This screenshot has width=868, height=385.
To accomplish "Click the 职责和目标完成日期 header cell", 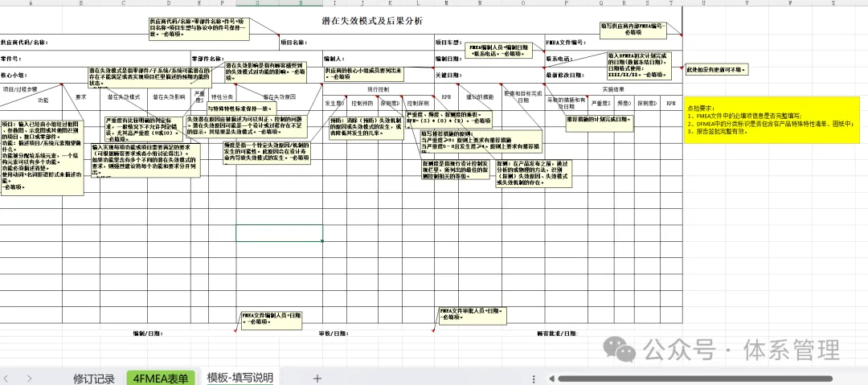I will point(522,96).
